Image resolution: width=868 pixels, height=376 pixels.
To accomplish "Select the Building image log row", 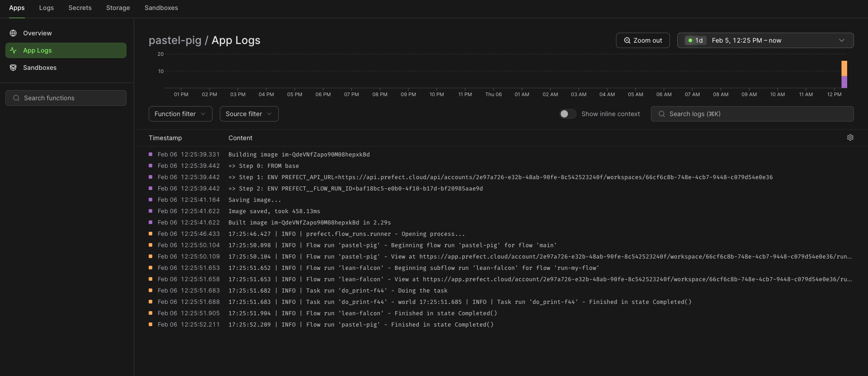I will (501, 155).
